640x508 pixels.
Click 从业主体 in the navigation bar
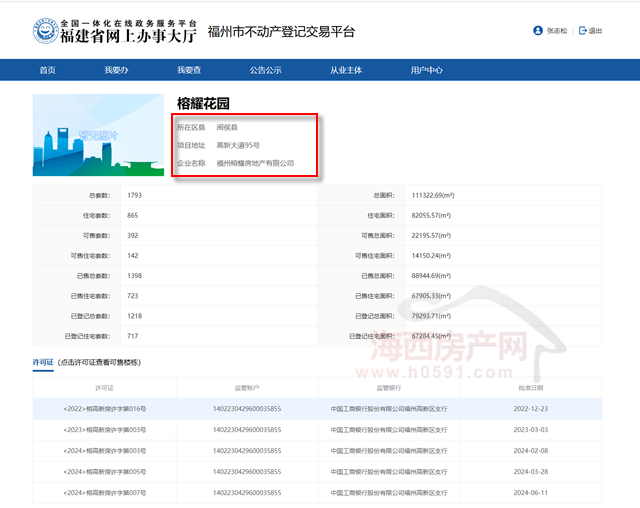[346, 70]
